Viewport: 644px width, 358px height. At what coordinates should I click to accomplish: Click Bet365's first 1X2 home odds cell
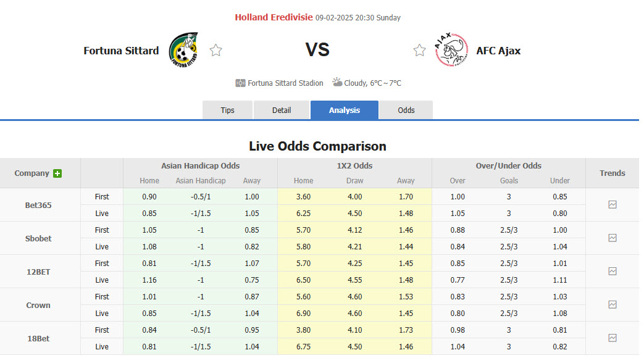click(x=303, y=196)
